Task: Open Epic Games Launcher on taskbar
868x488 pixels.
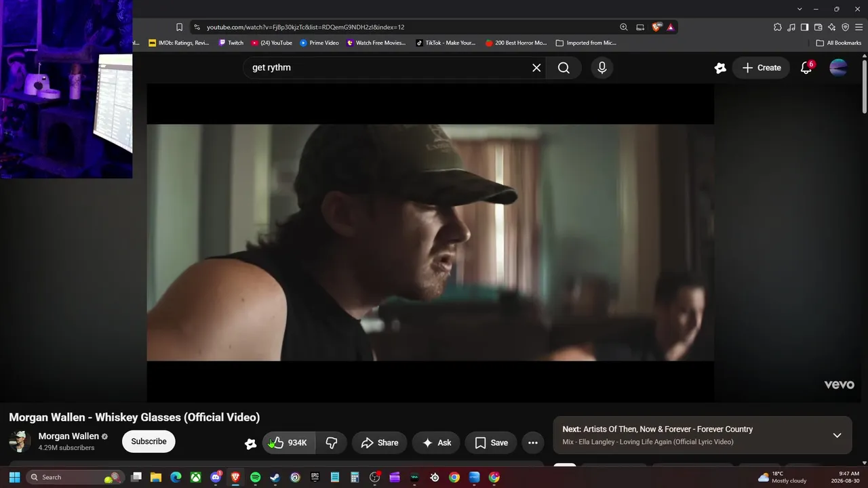Action: click(x=315, y=477)
